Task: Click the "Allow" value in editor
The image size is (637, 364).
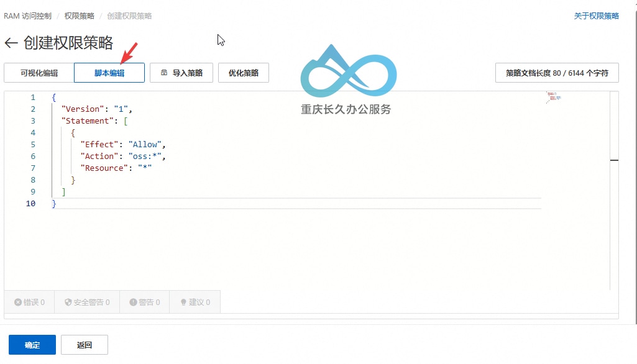Action: (145, 145)
